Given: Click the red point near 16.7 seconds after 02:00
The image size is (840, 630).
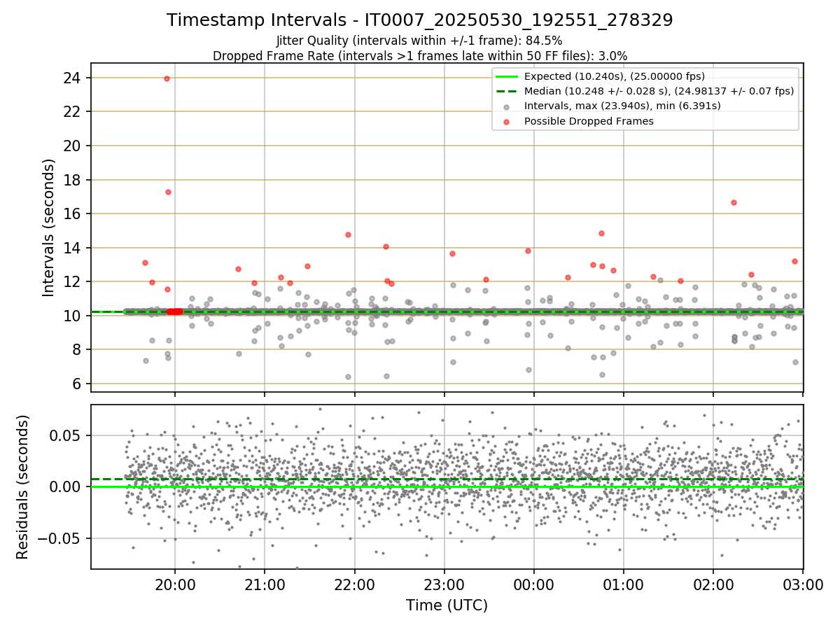Looking at the screenshot, I should (734, 202).
